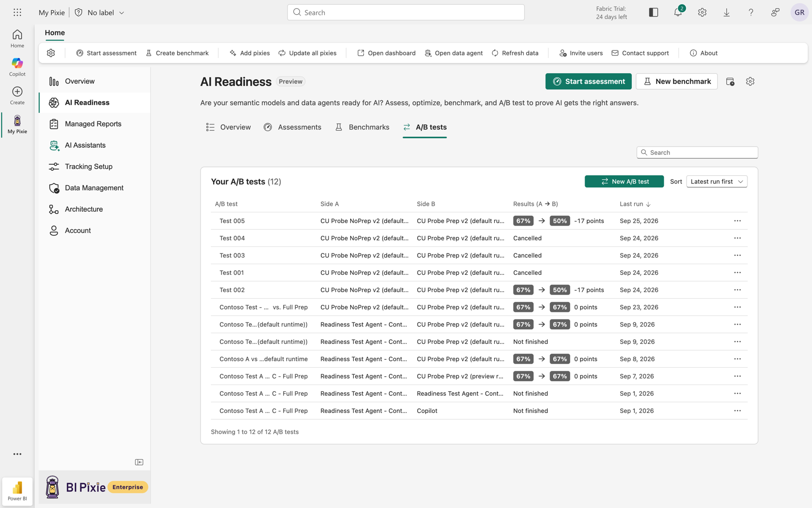Select Managed Reports in sidebar
Viewport: 812px width, 508px height.
click(94, 124)
